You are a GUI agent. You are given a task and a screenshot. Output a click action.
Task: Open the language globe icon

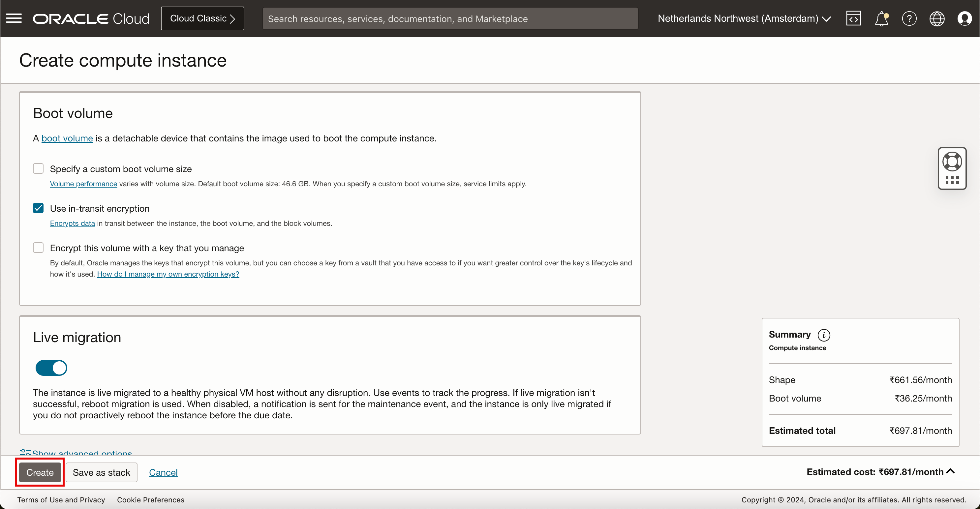(936, 18)
